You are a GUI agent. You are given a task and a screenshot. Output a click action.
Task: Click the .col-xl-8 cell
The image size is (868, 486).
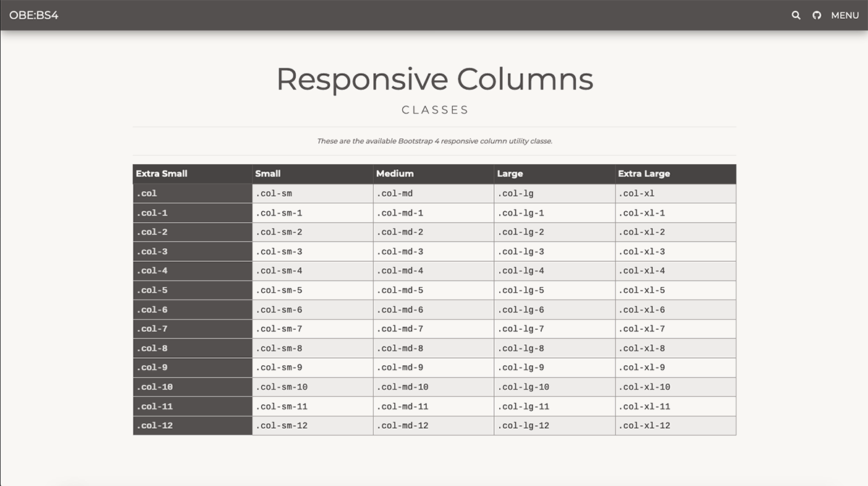[x=676, y=348]
